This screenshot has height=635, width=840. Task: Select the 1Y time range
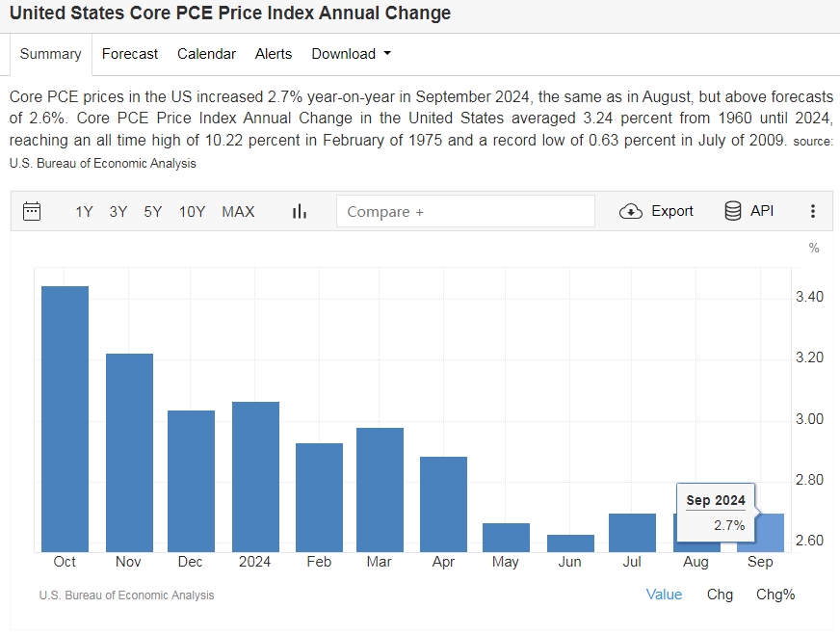tap(84, 211)
